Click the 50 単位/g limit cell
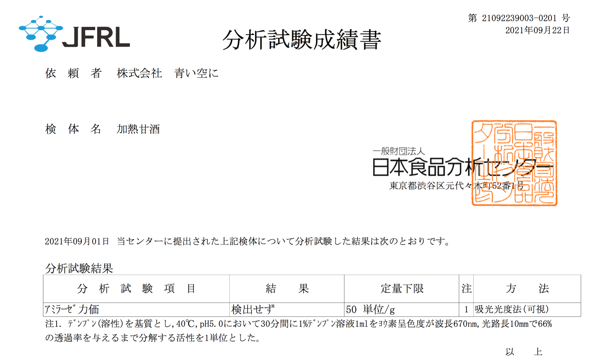593x364 pixels. [x=370, y=310]
